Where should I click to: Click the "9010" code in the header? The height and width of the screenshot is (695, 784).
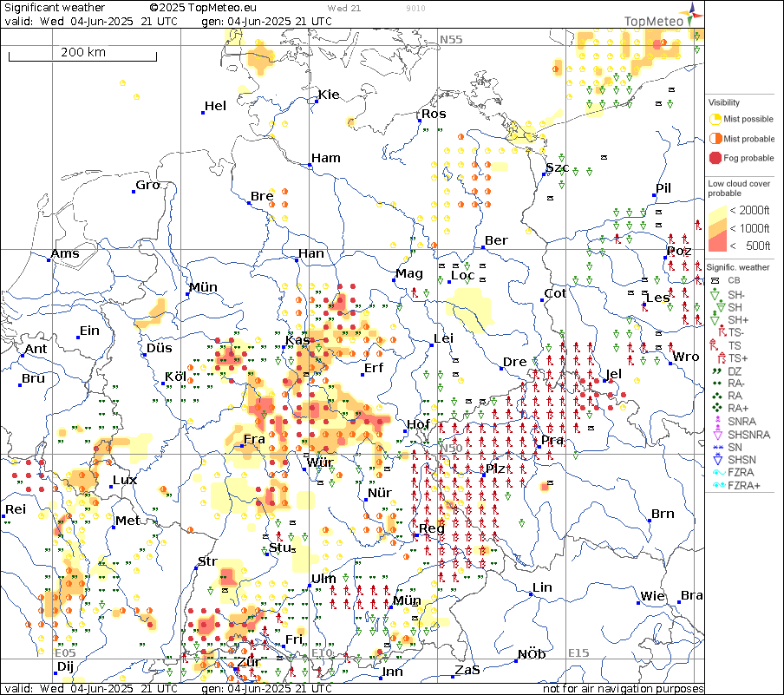(x=415, y=9)
